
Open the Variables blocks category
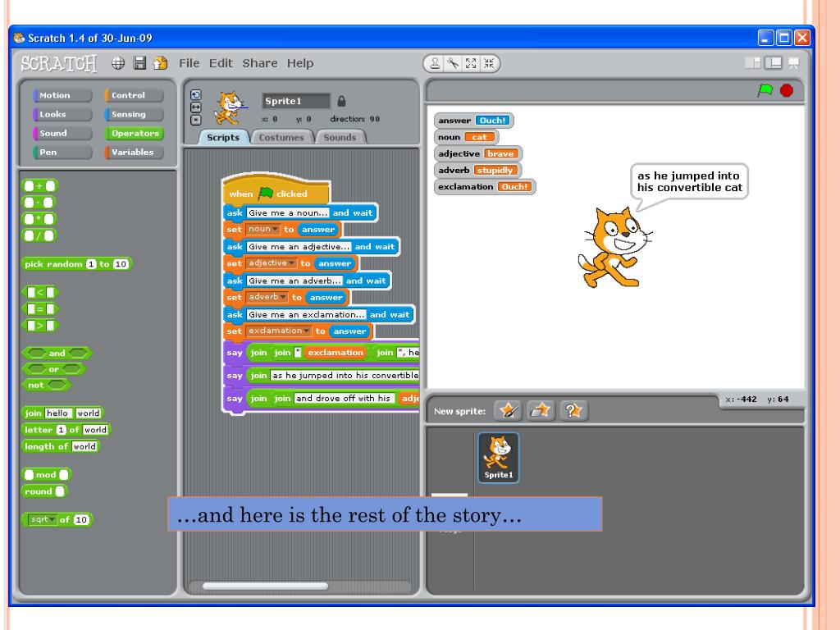pyautogui.click(x=134, y=152)
